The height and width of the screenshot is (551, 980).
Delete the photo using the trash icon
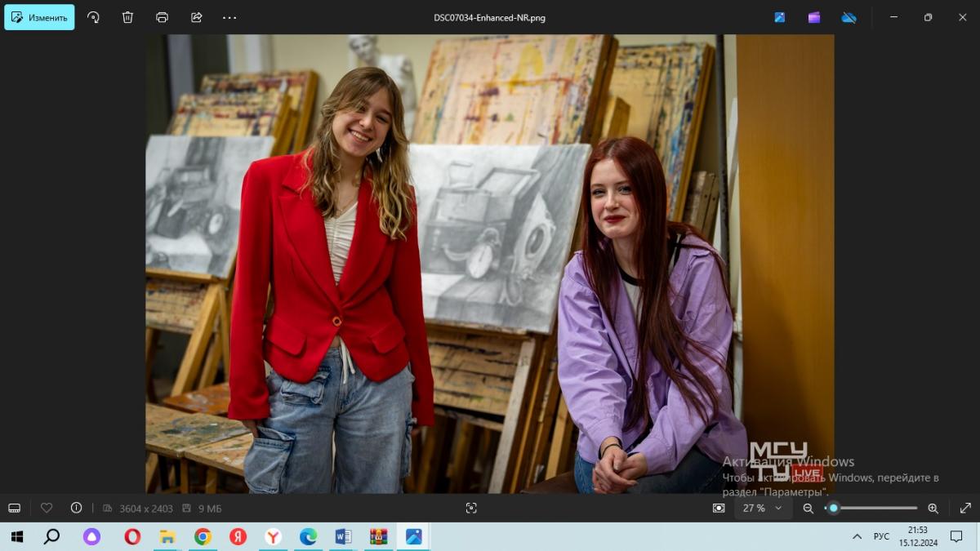(127, 17)
